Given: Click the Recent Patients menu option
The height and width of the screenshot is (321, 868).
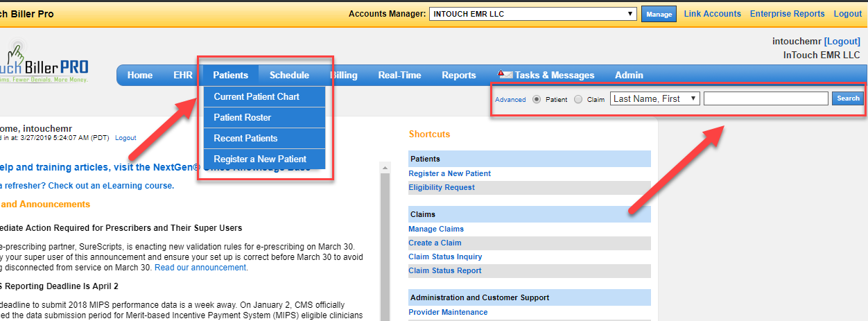Looking at the screenshot, I should click(x=245, y=138).
